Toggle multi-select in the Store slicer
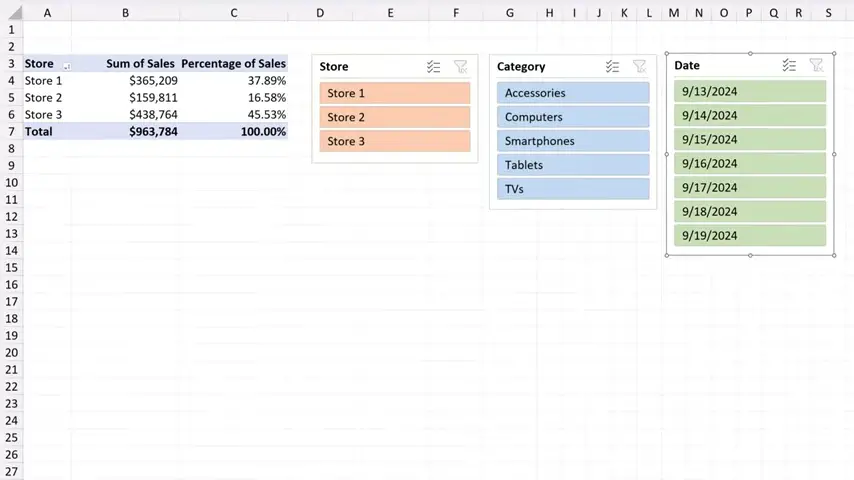The width and height of the screenshot is (854, 480). pyautogui.click(x=433, y=67)
